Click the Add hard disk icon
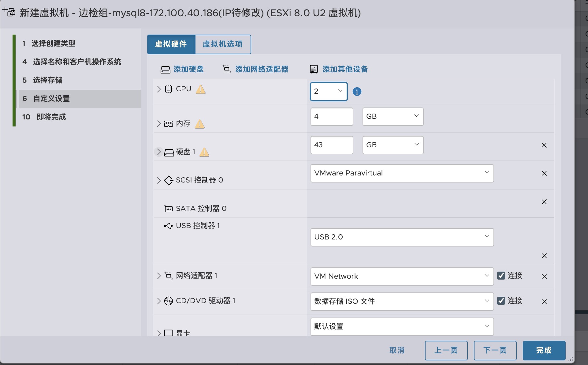 pyautogui.click(x=165, y=70)
